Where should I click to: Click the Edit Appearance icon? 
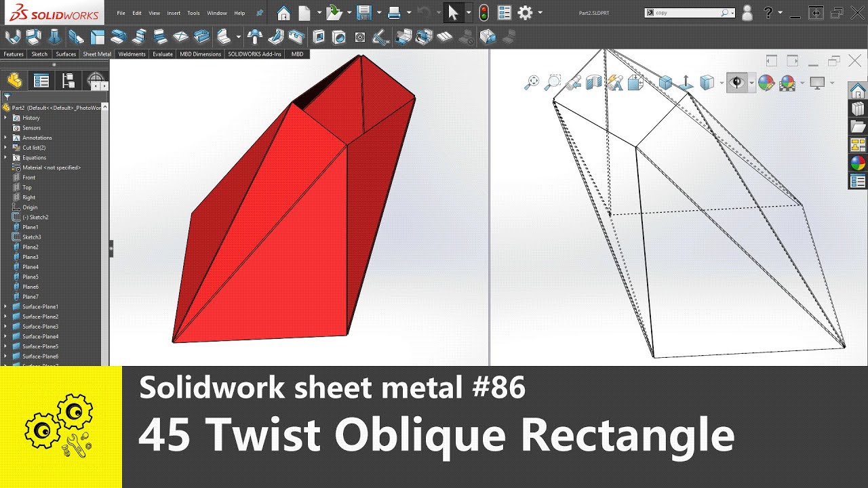[766, 83]
